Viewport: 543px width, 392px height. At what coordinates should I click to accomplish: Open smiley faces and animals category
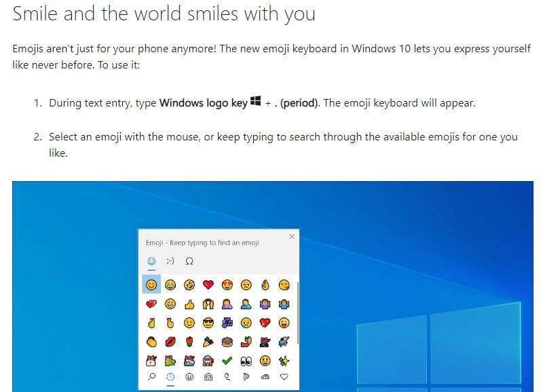189,377
